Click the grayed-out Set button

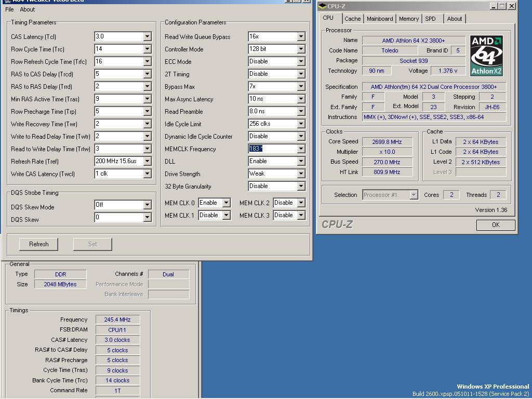tap(92, 244)
